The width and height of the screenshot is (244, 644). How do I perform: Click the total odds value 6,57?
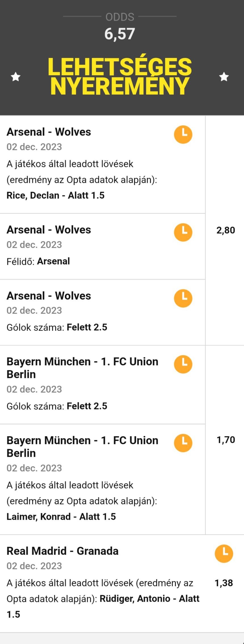119,34
